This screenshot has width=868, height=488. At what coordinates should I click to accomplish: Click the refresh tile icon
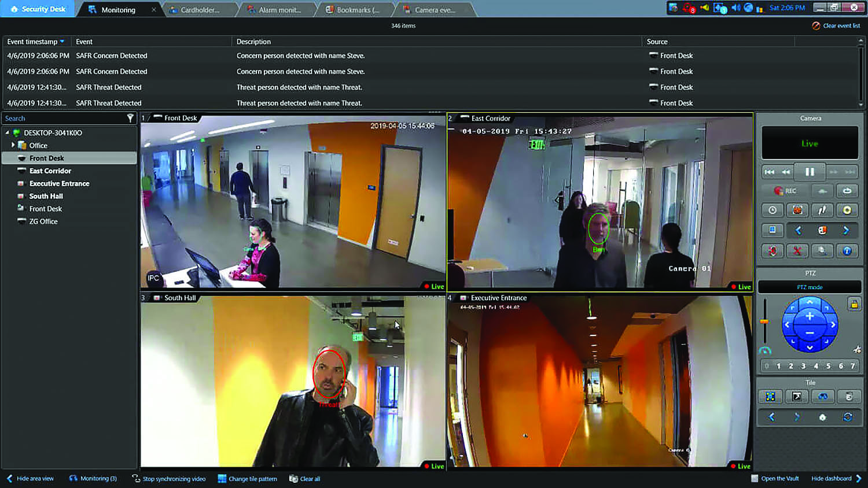(847, 417)
